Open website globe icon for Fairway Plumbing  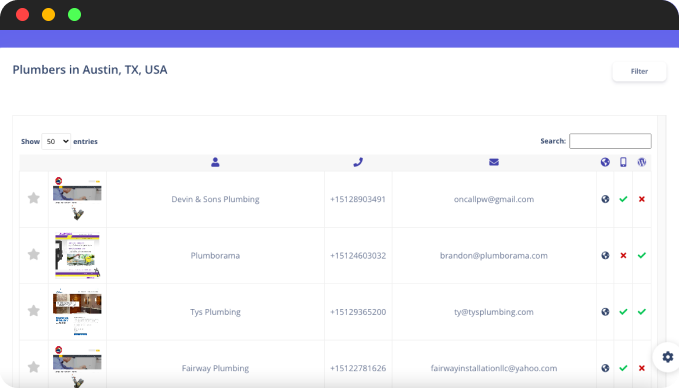(605, 368)
